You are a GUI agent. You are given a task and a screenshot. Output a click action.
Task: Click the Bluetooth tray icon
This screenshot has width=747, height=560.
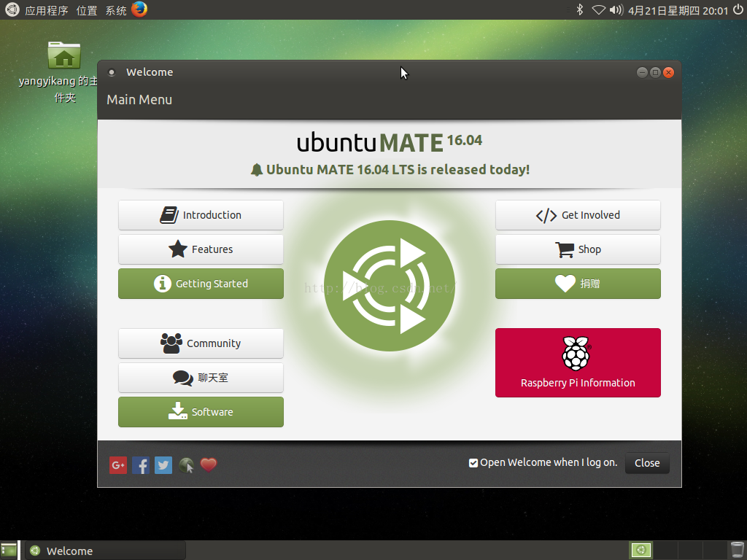(580, 9)
